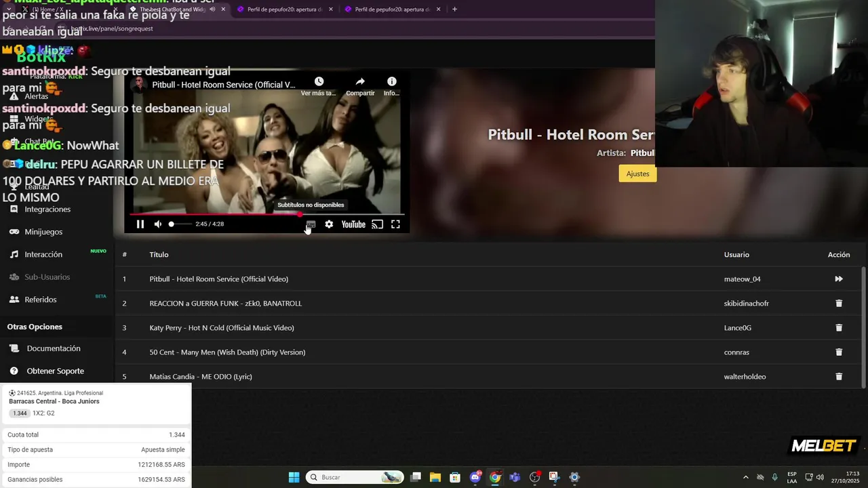Screen dimensions: 868x488
Task: Click Barracas Central - Boca Juniors bet
Action: [54, 401]
